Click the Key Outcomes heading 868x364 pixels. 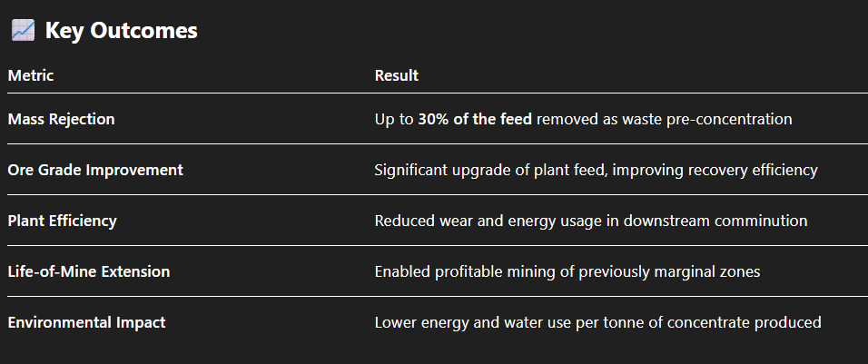pyautogui.click(x=121, y=31)
